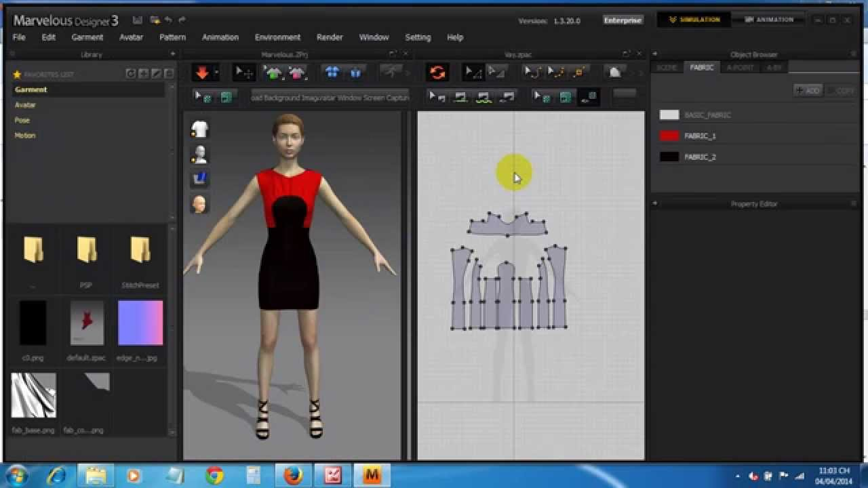Open Google Chrome from the taskbar
The width and height of the screenshot is (868, 488).
pyautogui.click(x=214, y=475)
